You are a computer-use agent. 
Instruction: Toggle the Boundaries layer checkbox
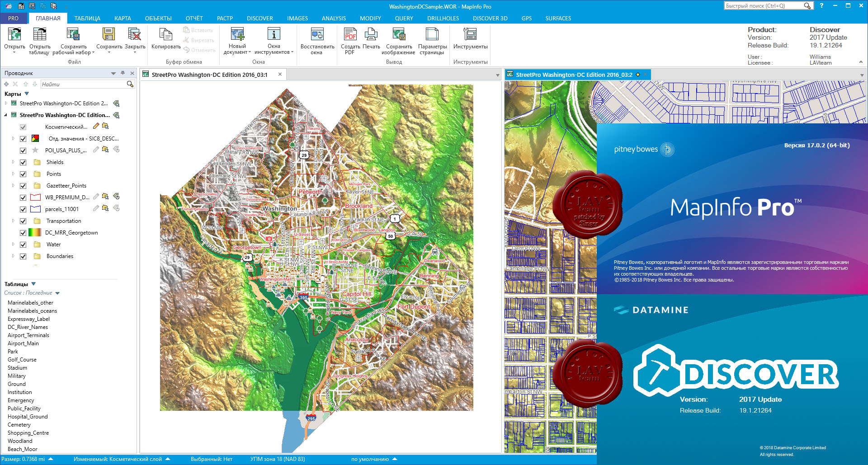tap(23, 256)
